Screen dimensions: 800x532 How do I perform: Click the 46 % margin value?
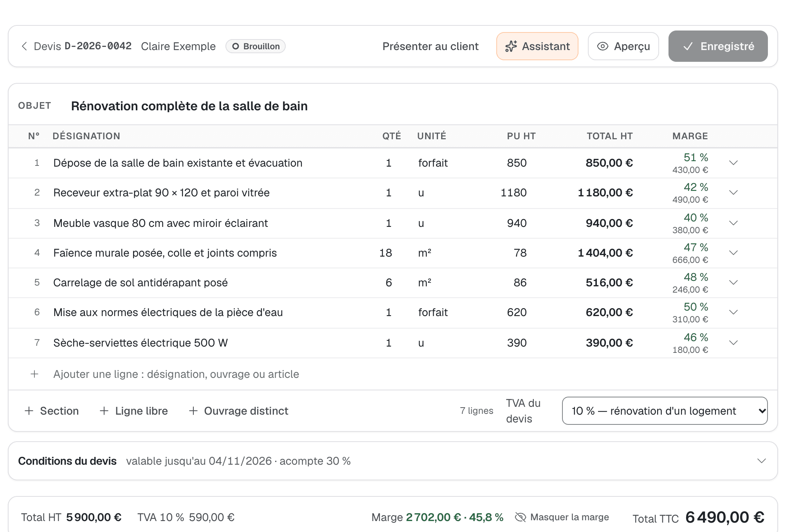[x=695, y=337]
